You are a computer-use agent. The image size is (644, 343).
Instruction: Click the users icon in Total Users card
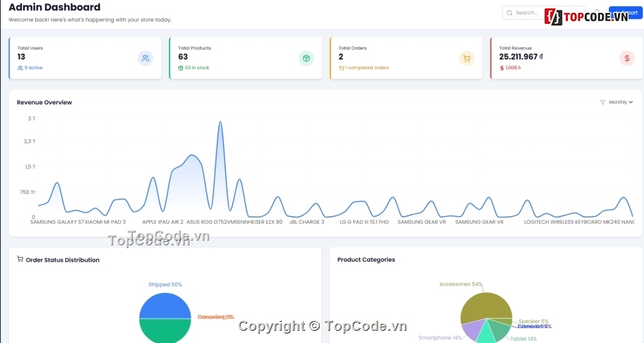pos(145,58)
